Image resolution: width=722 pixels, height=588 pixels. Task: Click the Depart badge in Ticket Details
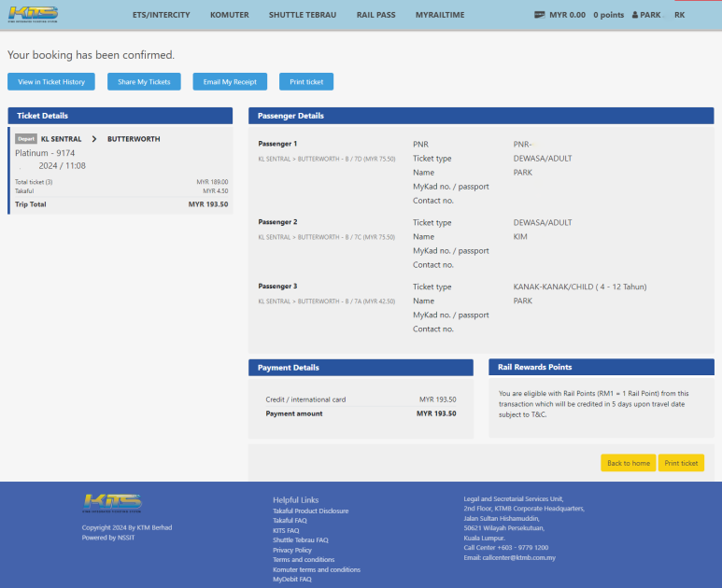click(x=26, y=139)
